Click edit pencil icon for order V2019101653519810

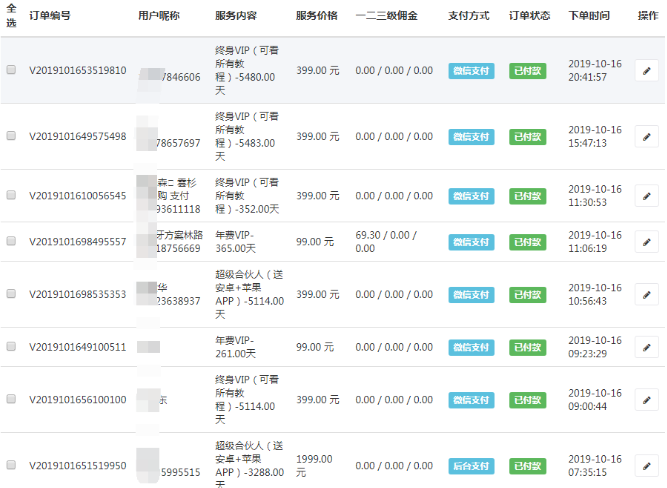coord(647,71)
